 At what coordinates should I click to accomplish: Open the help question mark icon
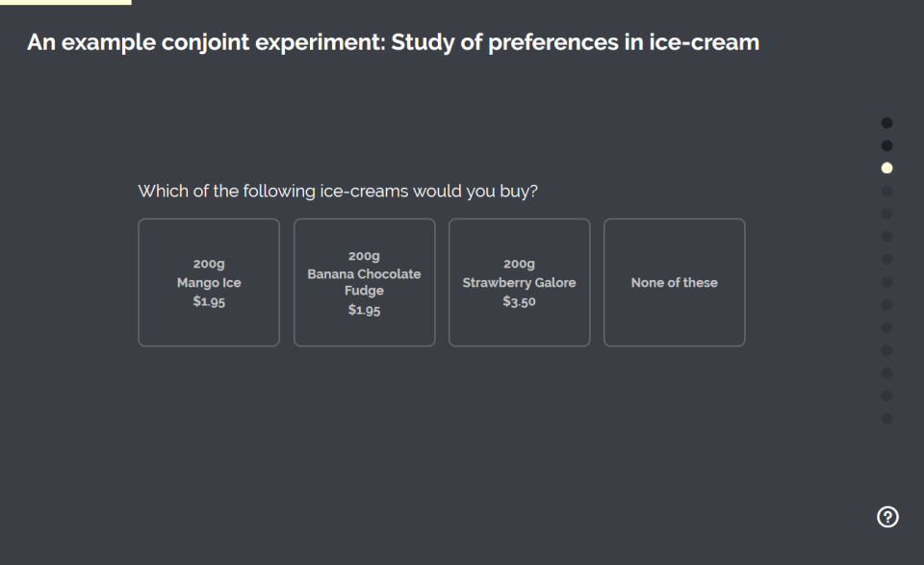point(887,517)
